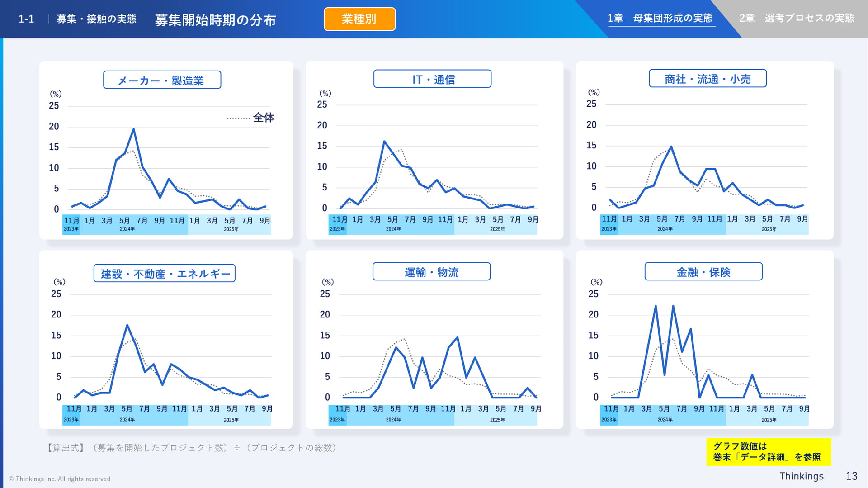Select the 商社・流通・小売 chart title

click(708, 79)
